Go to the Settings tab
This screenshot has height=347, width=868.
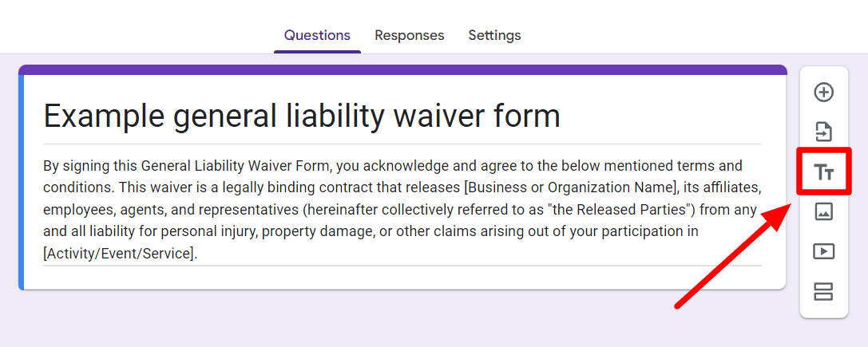click(x=494, y=35)
